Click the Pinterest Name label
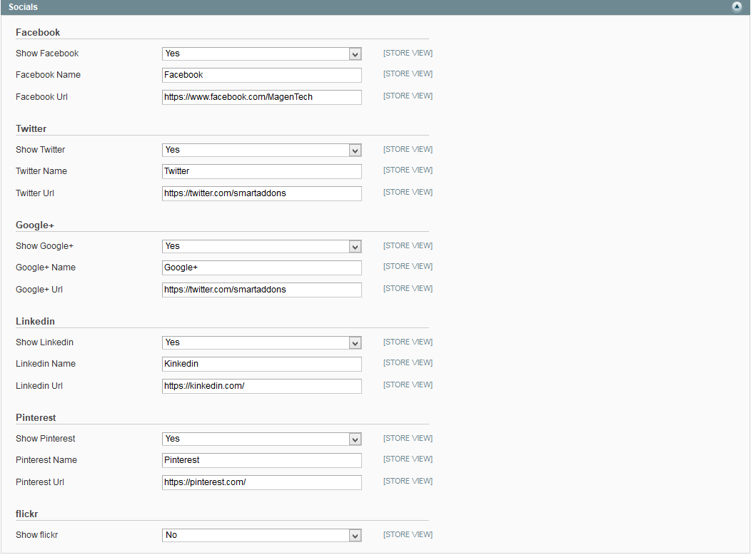Viewport: 751px width, 560px height. [x=46, y=459]
